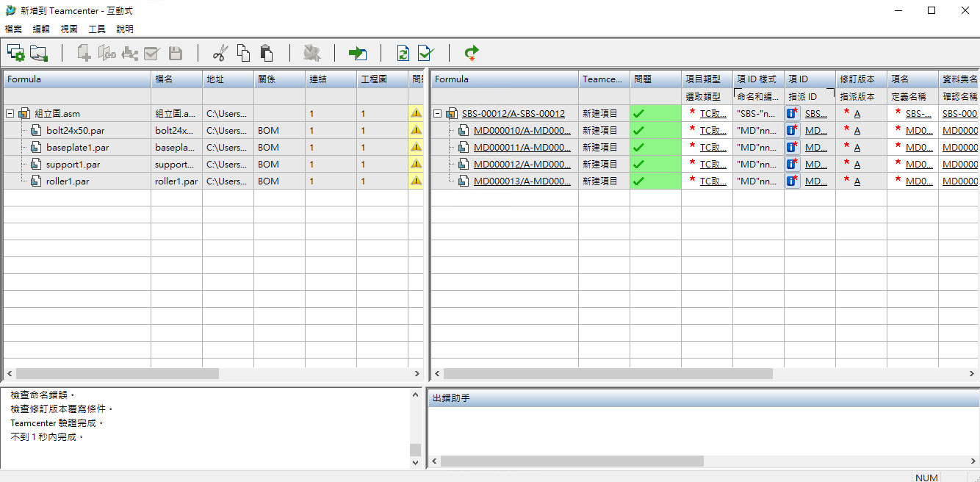Click the TC取 item type link in the SBS-00012 row
The image size is (980, 482).
[713, 114]
